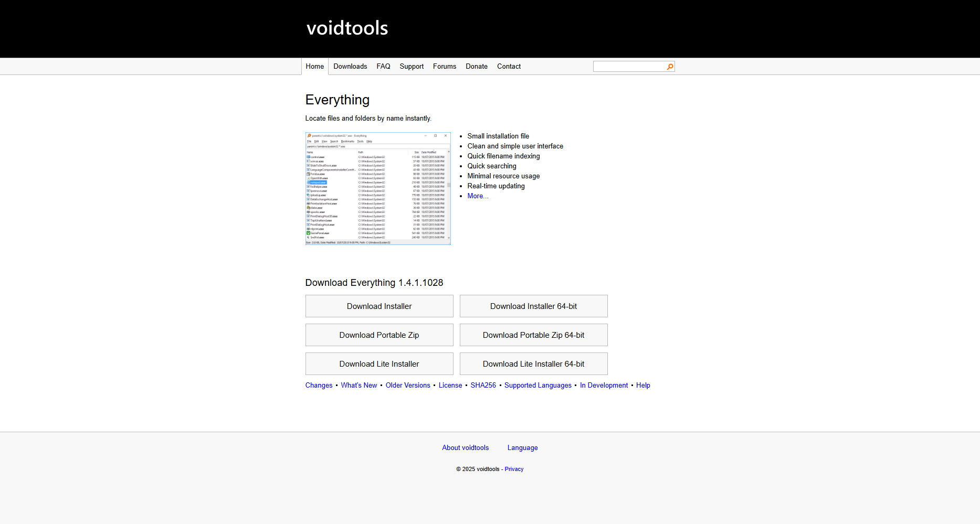Click 'Download Everything 1.4.1.1028' heading

tap(374, 283)
